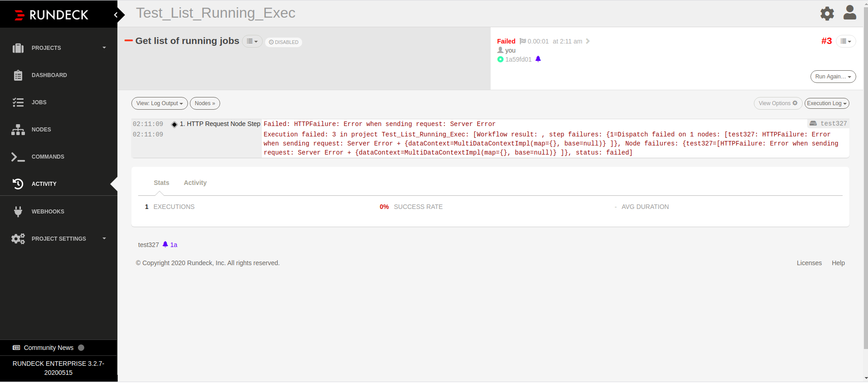Click the Rundeck Enterprise 3.2.7 version text
868x383 pixels.
[58, 368]
